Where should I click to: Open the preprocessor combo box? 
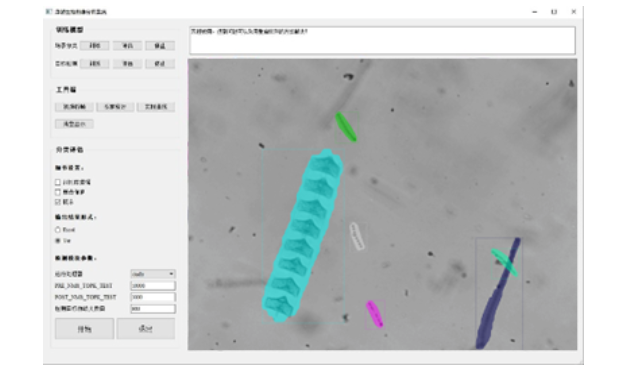pos(153,274)
